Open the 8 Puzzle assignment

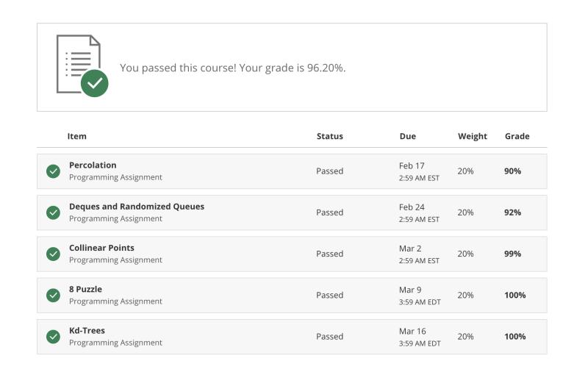click(x=85, y=289)
